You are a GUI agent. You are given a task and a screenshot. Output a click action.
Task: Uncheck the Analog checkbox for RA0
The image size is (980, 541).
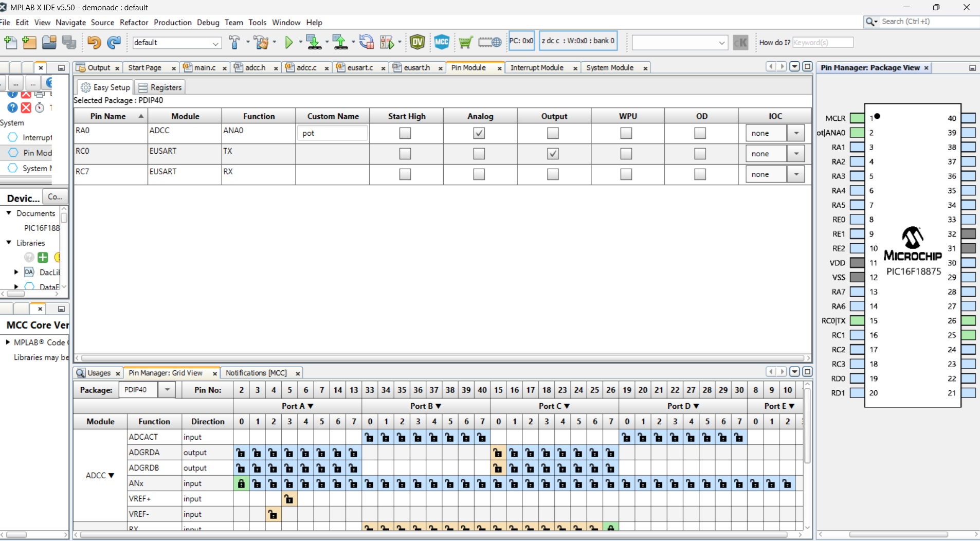(x=479, y=133)
